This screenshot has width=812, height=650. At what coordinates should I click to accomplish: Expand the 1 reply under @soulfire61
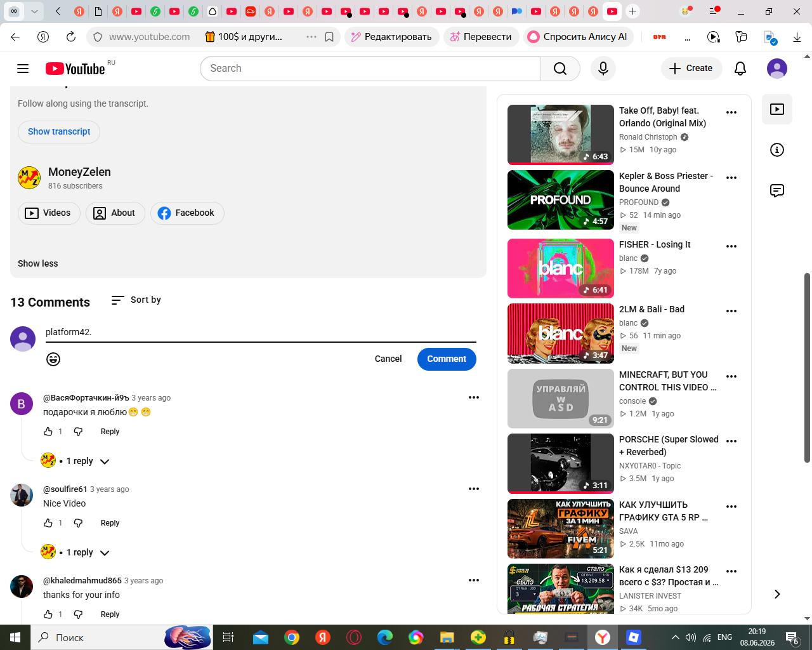pos(75,552)
